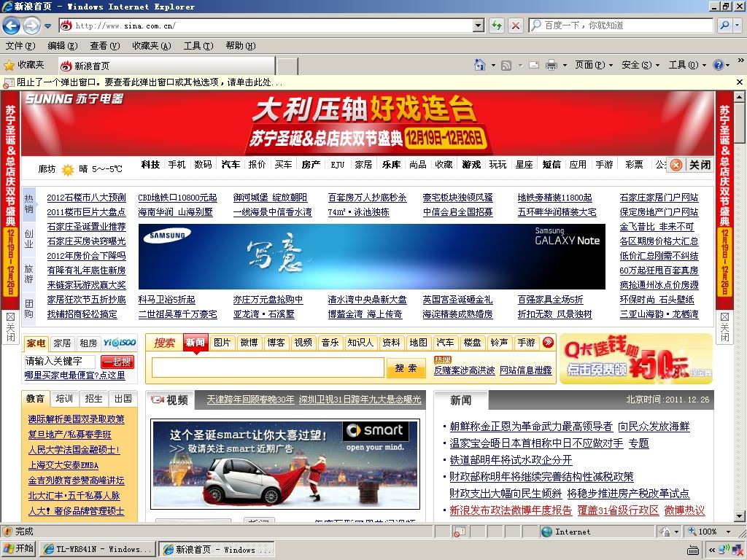
Task: Open the recent pages dropdown beside Forward
Action: 47,26
